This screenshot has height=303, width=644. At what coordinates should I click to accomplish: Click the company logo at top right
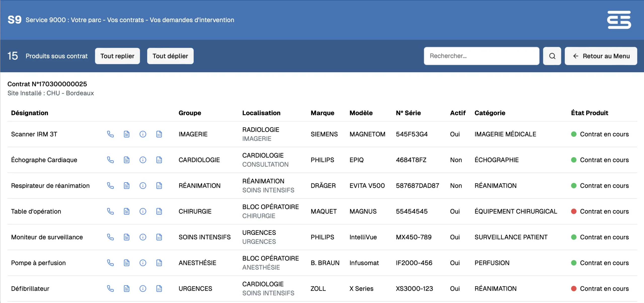click(x=619, y=20)
